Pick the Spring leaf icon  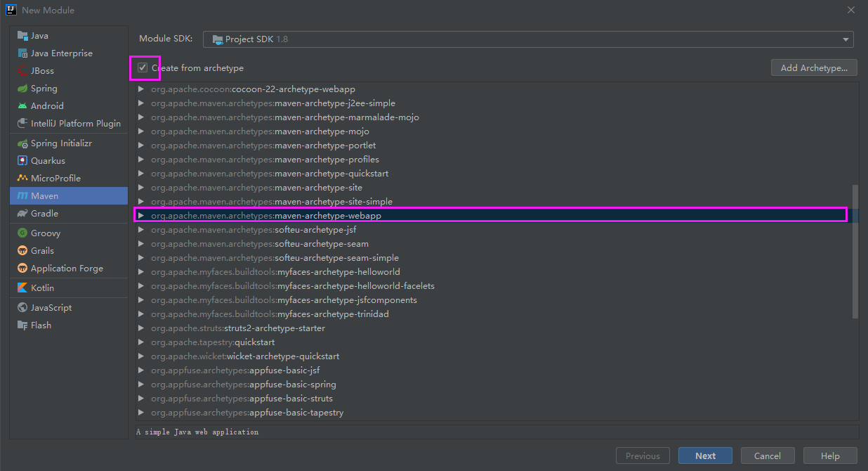coord(22,89)
